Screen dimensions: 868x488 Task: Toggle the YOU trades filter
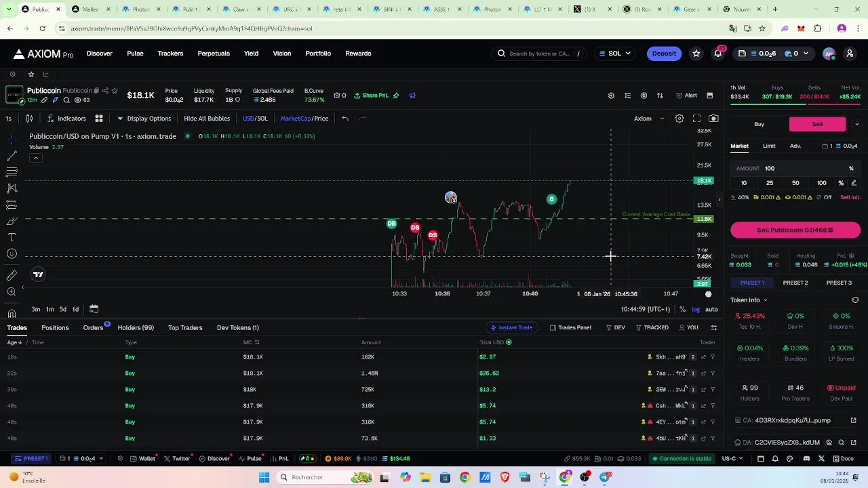pyautogui.click(x=688, y=328)
